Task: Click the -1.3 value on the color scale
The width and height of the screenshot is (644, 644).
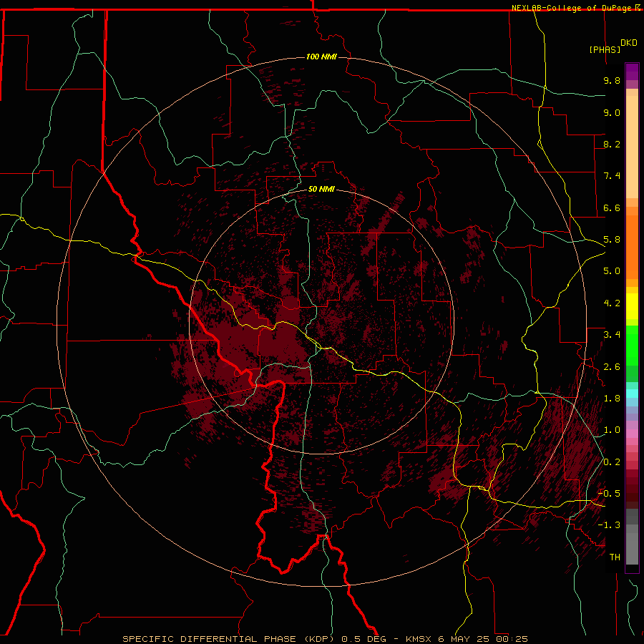Action: [x=609, y=525]
